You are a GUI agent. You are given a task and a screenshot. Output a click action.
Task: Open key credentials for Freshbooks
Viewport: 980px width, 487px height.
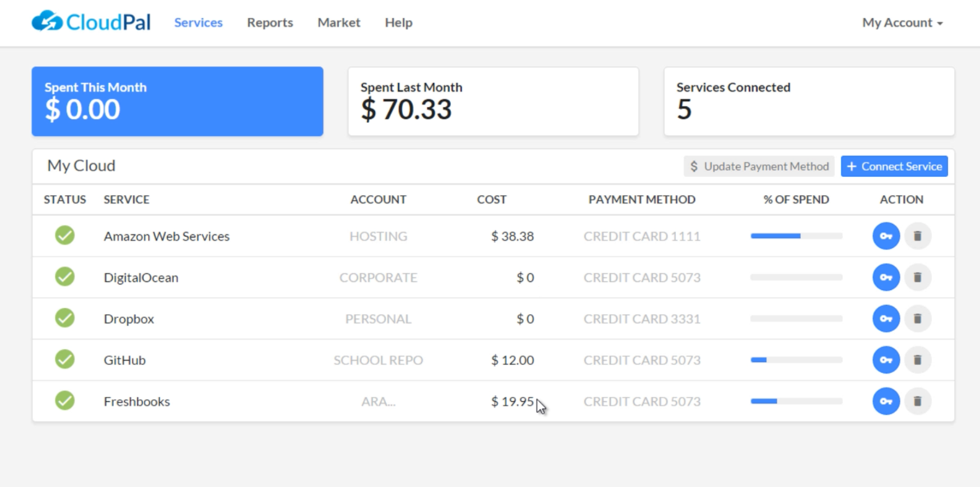pos(886,401)
